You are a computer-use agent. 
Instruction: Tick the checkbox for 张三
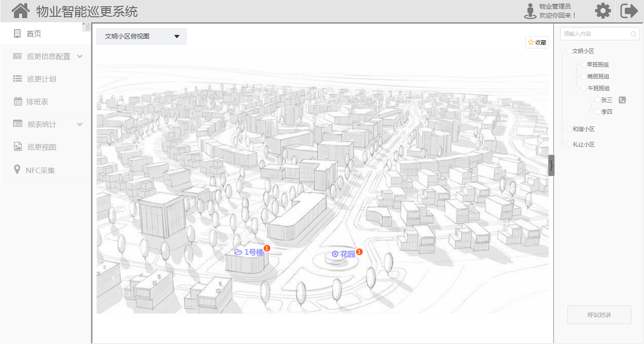[598, 100]
